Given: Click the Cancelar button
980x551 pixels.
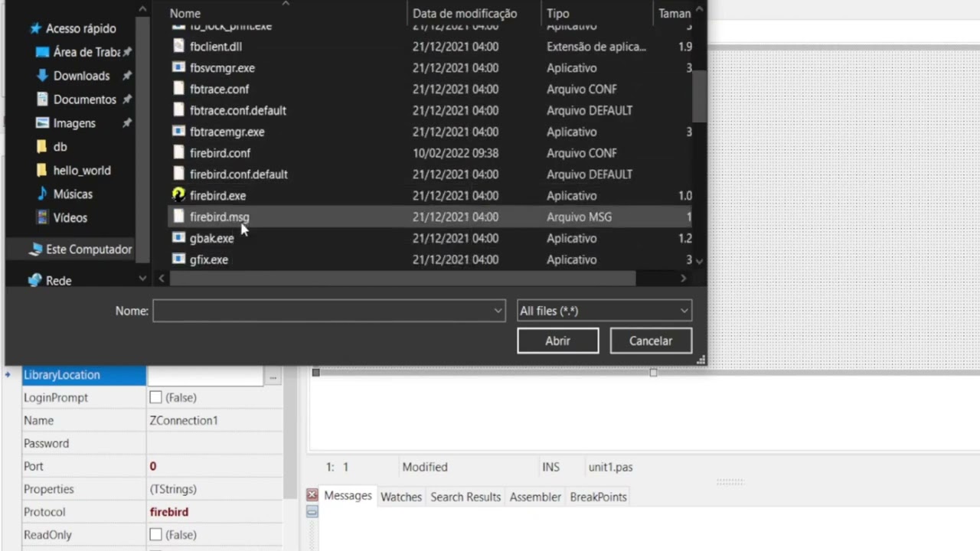Looking at the screenshot, I should [x=651, y=341].
